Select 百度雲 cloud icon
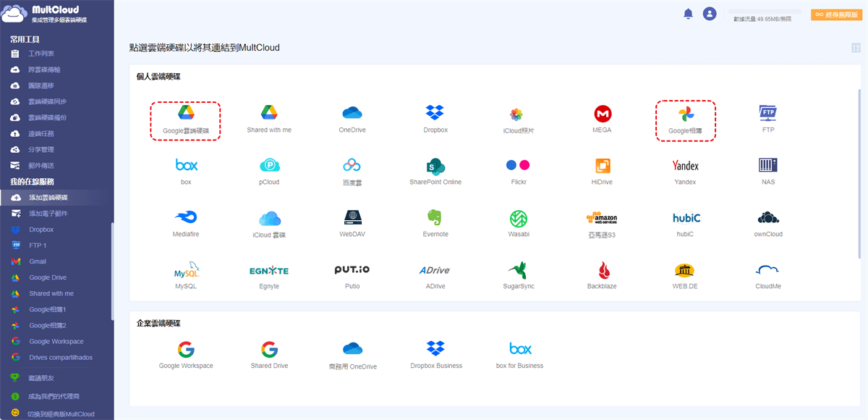Image resolution: width=868 pixels, height=420 pixels. 352,172
